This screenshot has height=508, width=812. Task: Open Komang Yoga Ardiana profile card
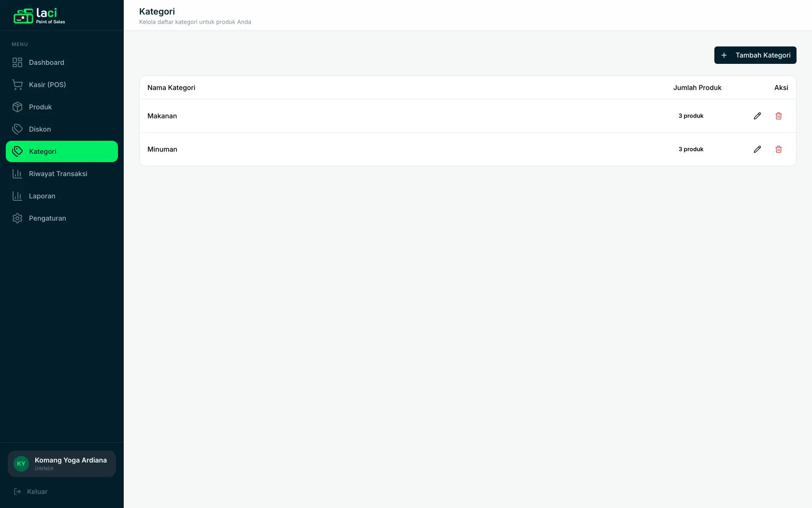coord(62,463)
